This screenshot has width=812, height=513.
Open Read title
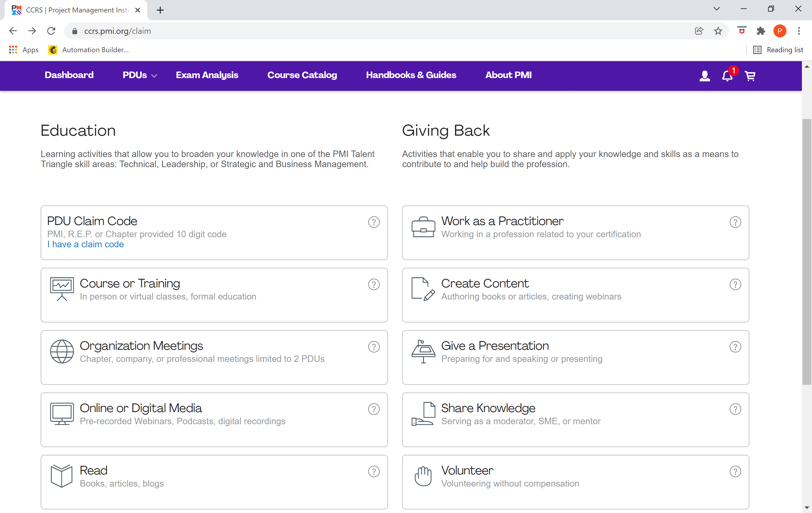[x=93, y=470]
